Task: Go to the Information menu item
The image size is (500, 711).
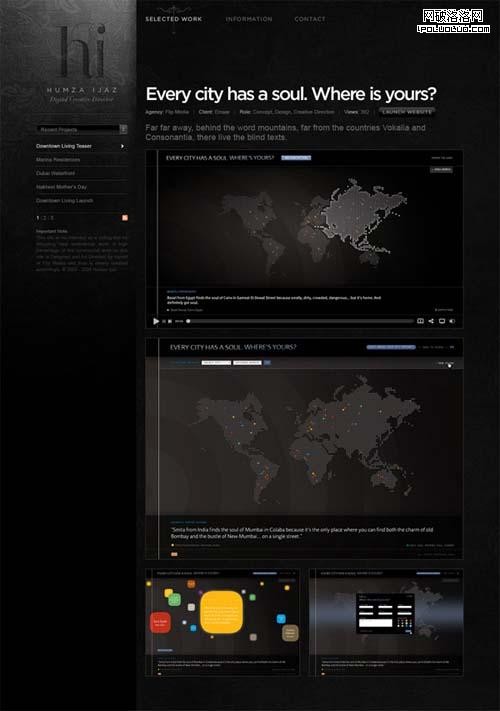Action: click(x=249, y=19)
